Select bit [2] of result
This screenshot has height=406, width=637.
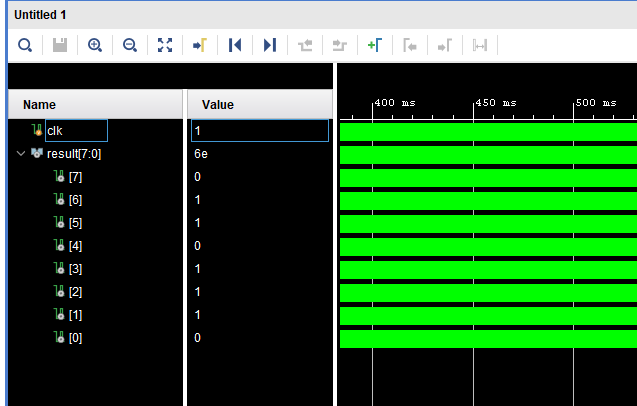pos(75,292)
